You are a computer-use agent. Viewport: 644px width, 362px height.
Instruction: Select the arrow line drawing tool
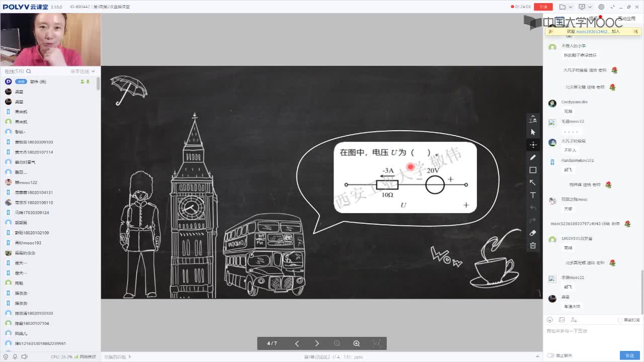(x=533, y=183)
